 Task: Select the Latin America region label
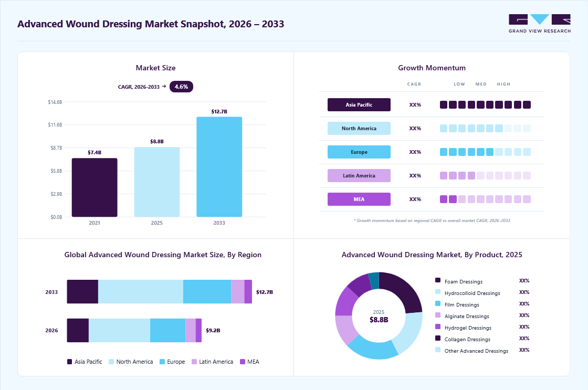[x=359, y=175]
